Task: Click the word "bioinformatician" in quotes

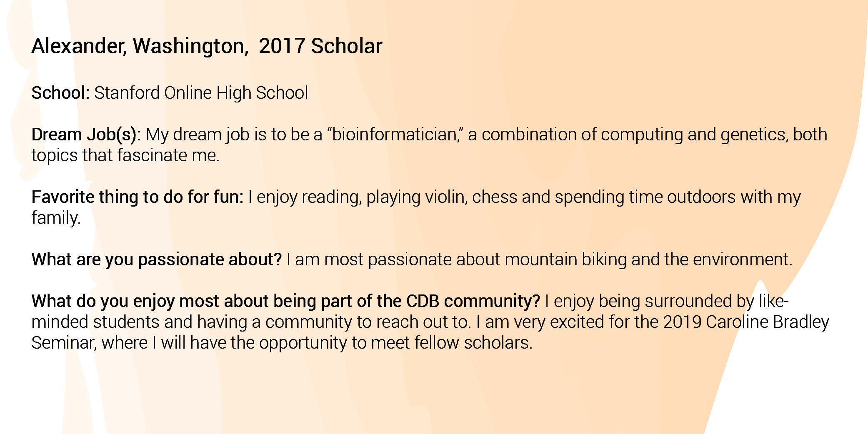Action: pyautogui.click(x=395, y=135)
